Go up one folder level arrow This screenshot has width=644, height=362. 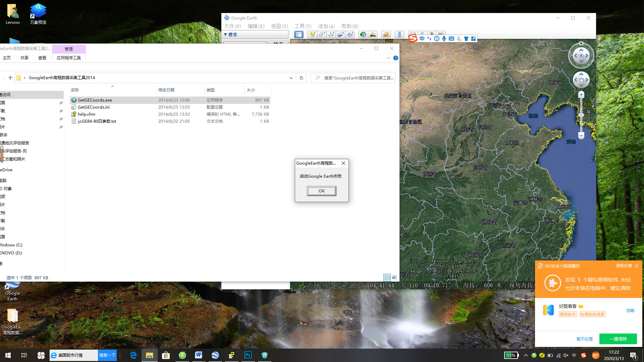(10, 78)
